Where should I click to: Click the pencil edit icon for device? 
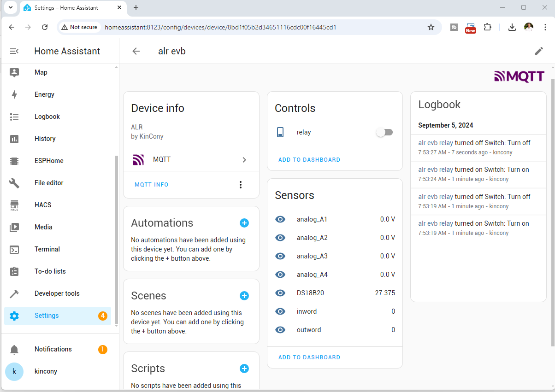(x=538, y=51)
